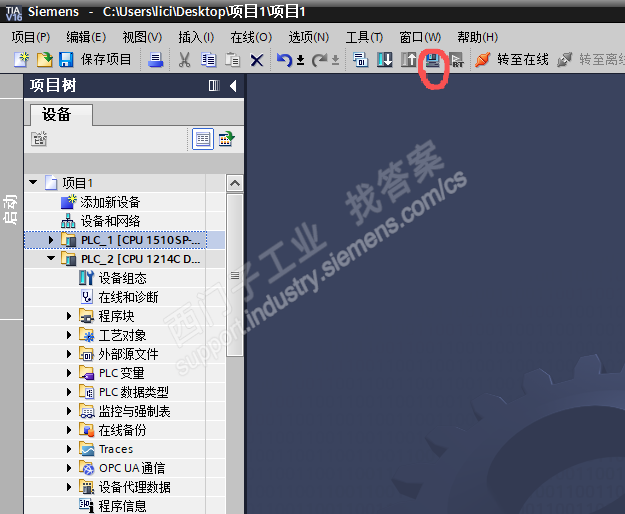Screen dimensions: 625x514
Task: Click the Go online plug icon
Action: point(482,60)
